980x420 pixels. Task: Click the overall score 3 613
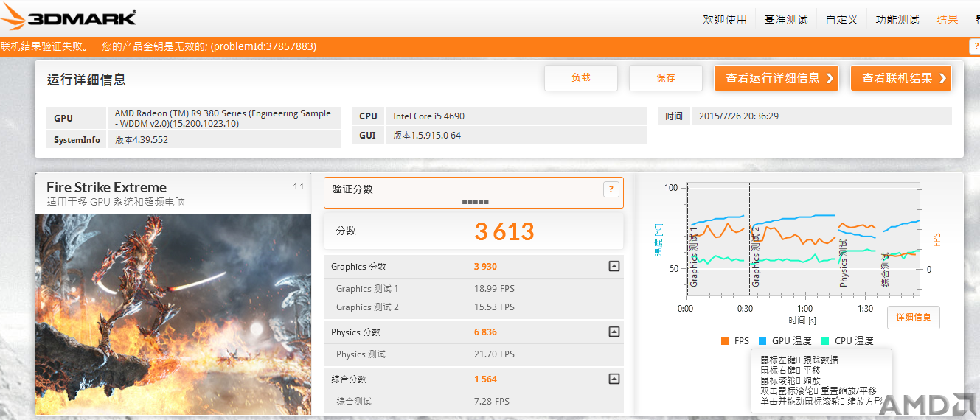pos(504,231)
